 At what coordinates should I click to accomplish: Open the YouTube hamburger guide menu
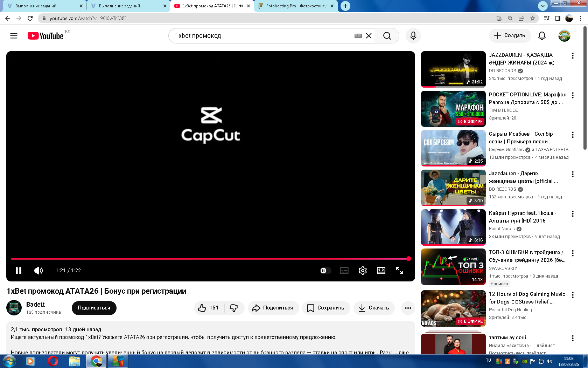click(x=14, y=36)
